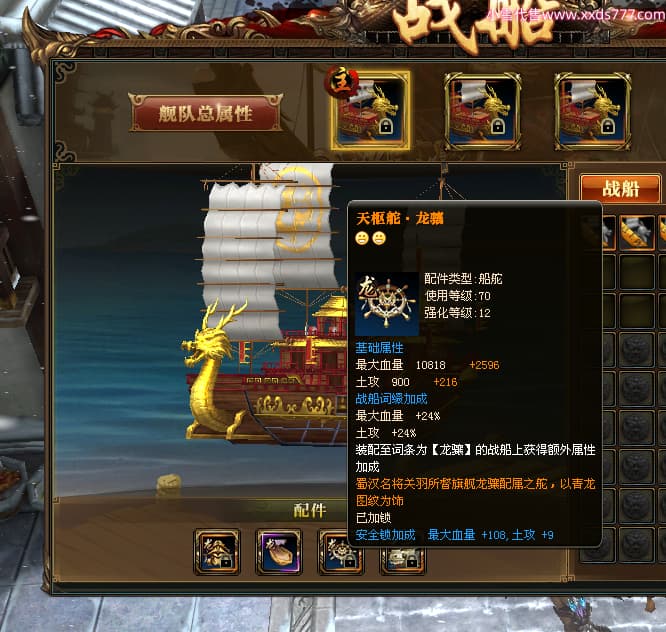
Task: Click the second smiley face in tooltip
Action: point(379,238)
